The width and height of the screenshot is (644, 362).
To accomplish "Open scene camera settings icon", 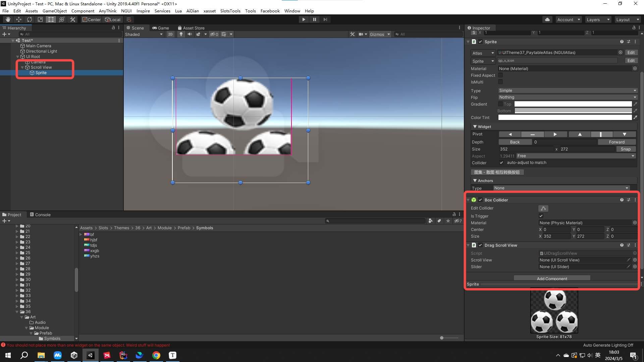I will (x=361, y=34).
